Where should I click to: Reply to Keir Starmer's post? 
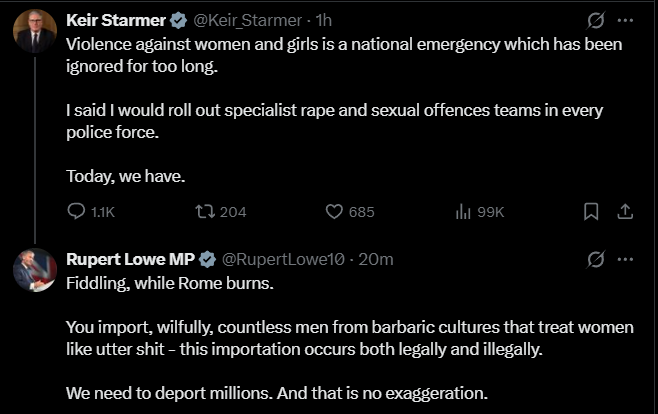tap(77, 212)
